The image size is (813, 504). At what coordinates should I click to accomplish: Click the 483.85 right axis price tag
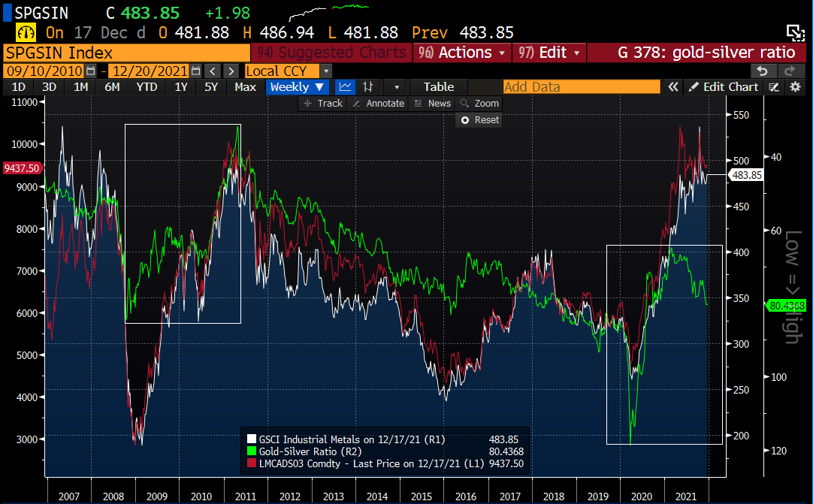pos(747,175)
